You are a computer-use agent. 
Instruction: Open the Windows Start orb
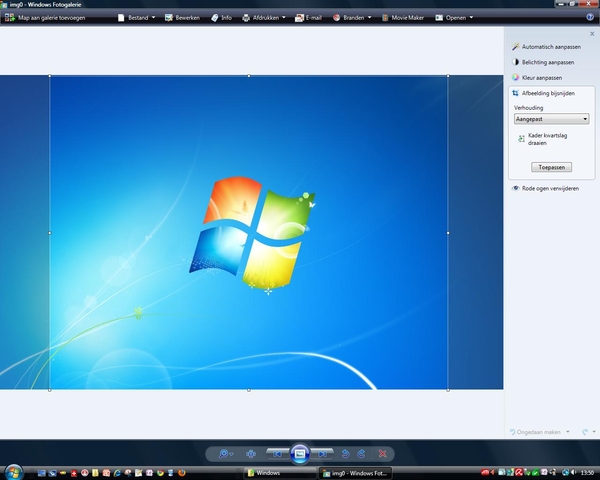pos(14,472)
